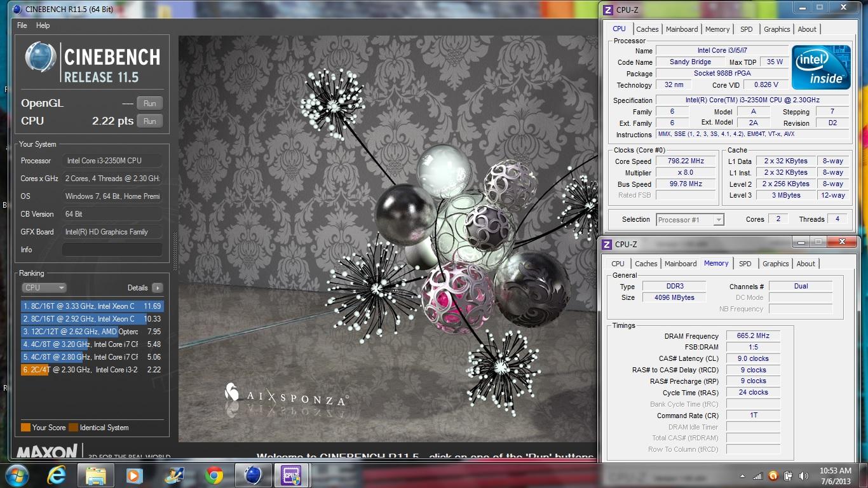
Task: Open the network signal tray icon
Action: [757, 476]
